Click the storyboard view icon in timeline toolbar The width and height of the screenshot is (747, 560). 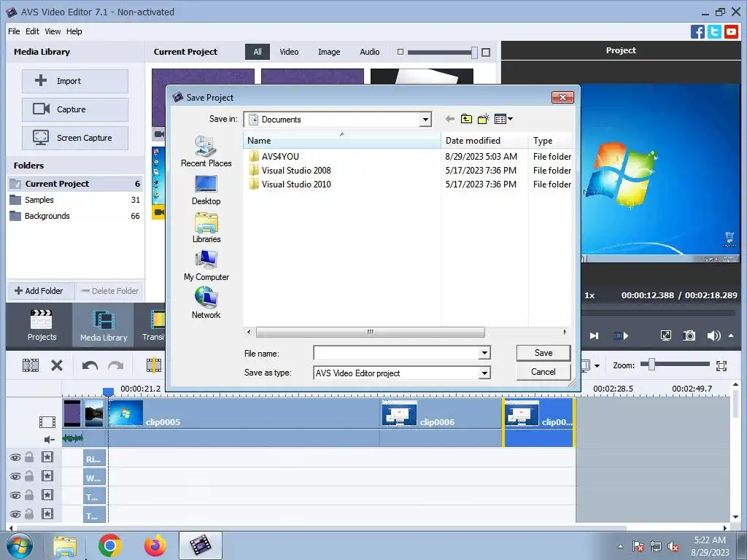click(31, 365)
